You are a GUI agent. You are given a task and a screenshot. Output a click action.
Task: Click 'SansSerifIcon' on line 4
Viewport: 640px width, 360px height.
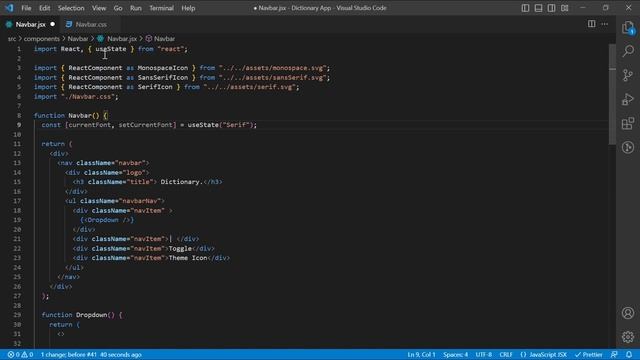[x=162, y=78]
